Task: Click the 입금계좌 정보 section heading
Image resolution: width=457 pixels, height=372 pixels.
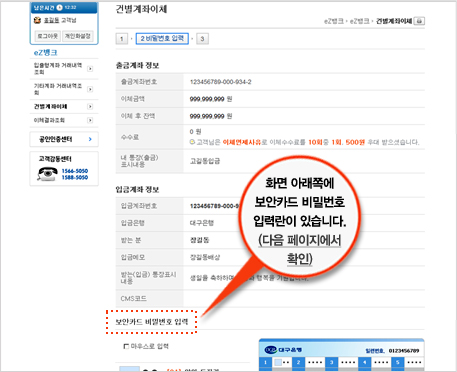Action: tap(137, 190)
